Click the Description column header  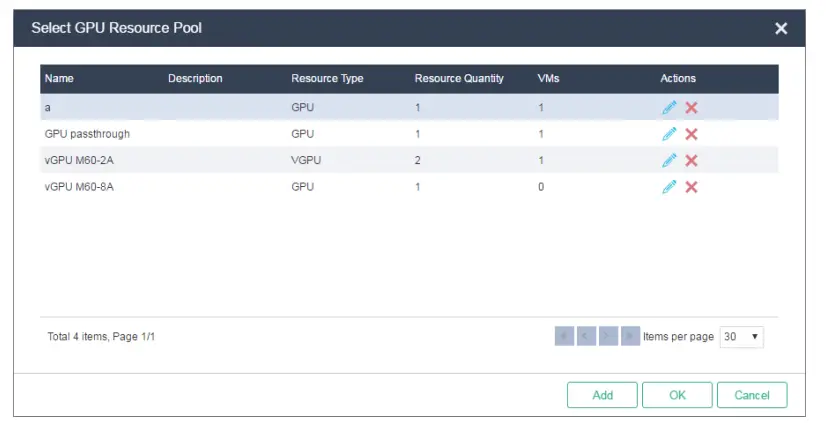click(x=195, y=78)
